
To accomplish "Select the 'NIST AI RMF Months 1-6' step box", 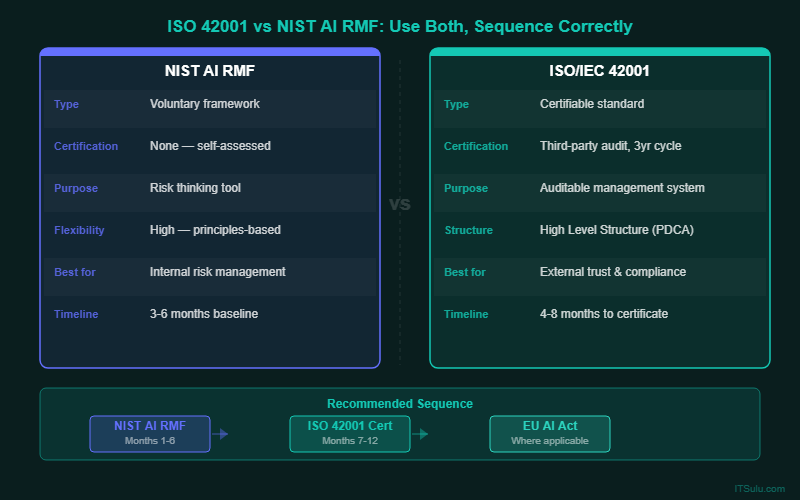I will click(x=150, y=434).
